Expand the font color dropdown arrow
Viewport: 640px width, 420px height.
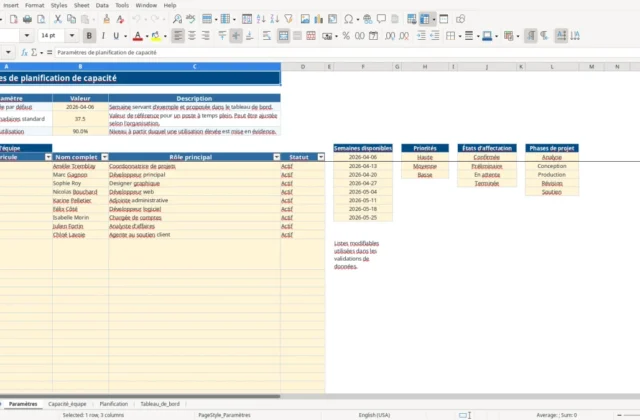pyautogui.click(x=147, y=36)
